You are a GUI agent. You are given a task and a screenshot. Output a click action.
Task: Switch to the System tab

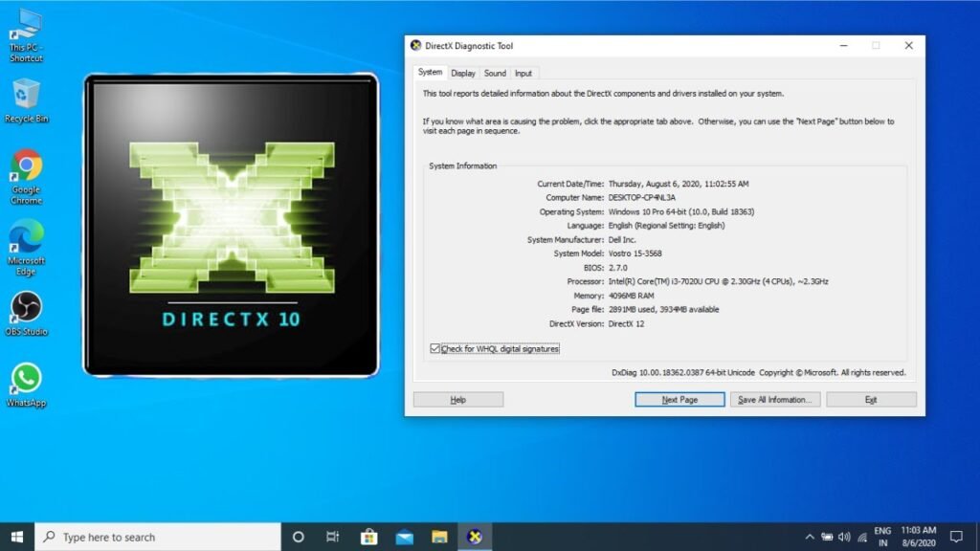coord(430,73)
